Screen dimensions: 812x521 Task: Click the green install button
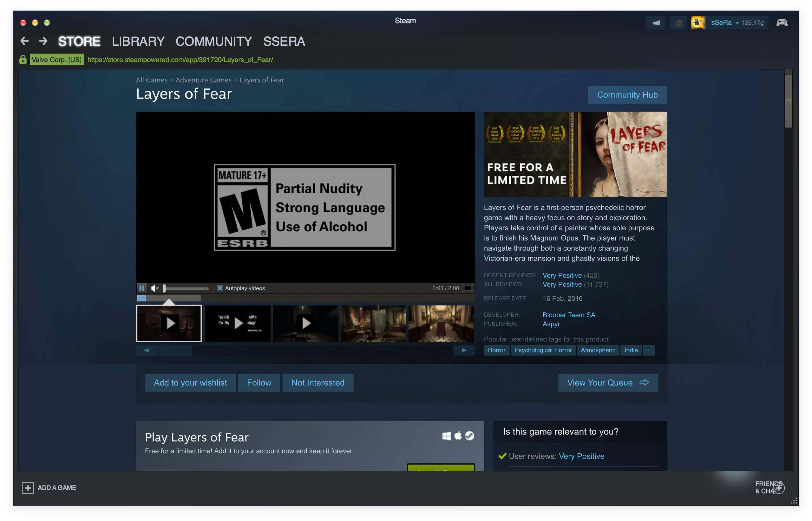tap(441, 467)
